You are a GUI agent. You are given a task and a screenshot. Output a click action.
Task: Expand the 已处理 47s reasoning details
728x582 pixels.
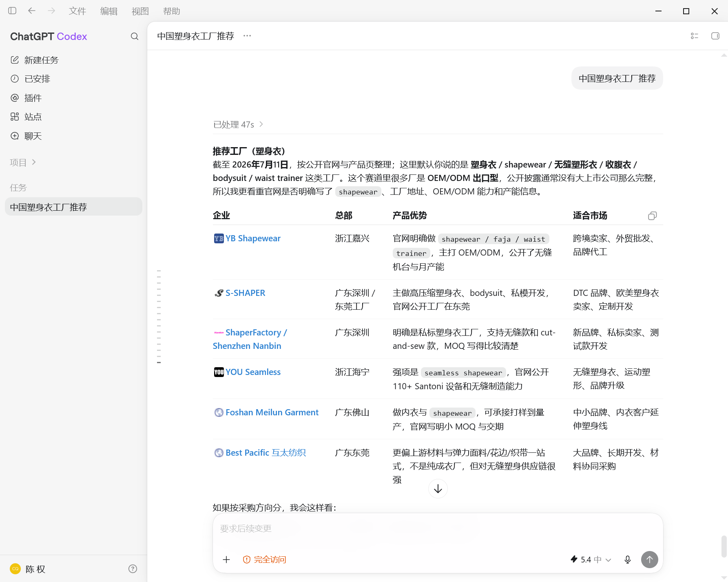coord(238,124)
